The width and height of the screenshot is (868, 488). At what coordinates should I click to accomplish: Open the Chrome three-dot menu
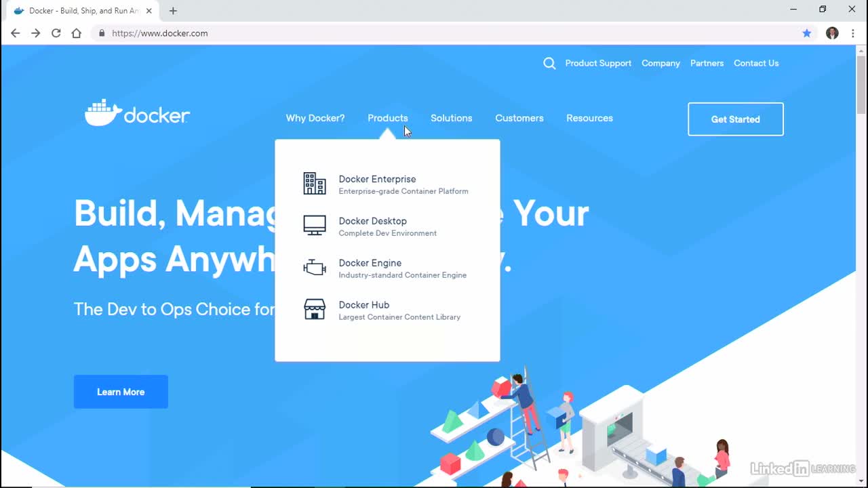pyautogui.click(x=852, y=33)
